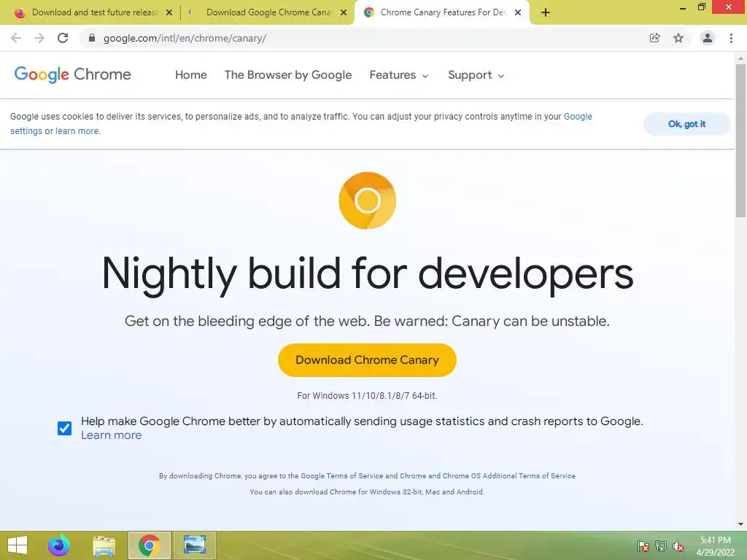Download Chrome for Windows 32-bit
The width and height of the screenshot is (747, 560).
click(x=396, y=492)
